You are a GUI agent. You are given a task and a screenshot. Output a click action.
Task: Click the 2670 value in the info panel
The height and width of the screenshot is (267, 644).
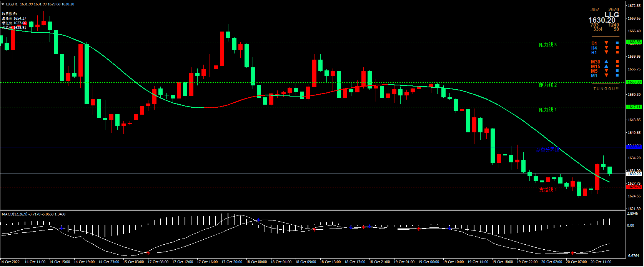click(614, 10)
